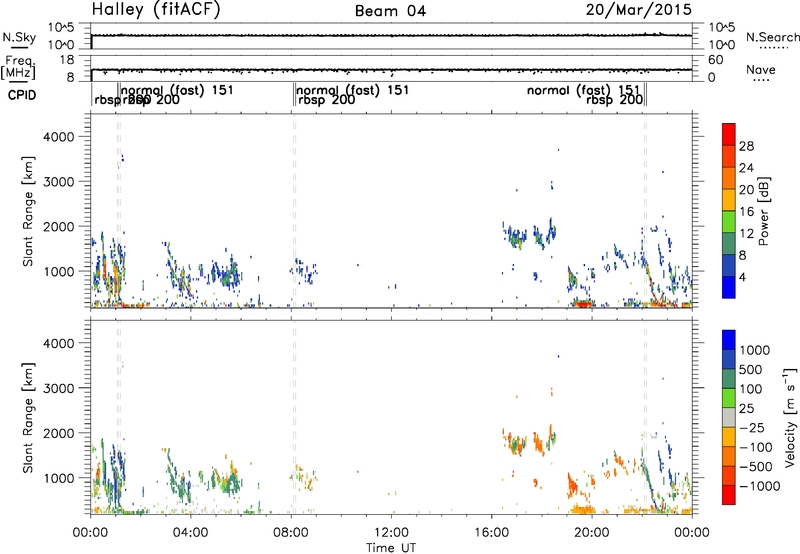The image size is (800, 554).
Task: Click the 'Freq. [MHz]' label
Action: tap(18, 67)
